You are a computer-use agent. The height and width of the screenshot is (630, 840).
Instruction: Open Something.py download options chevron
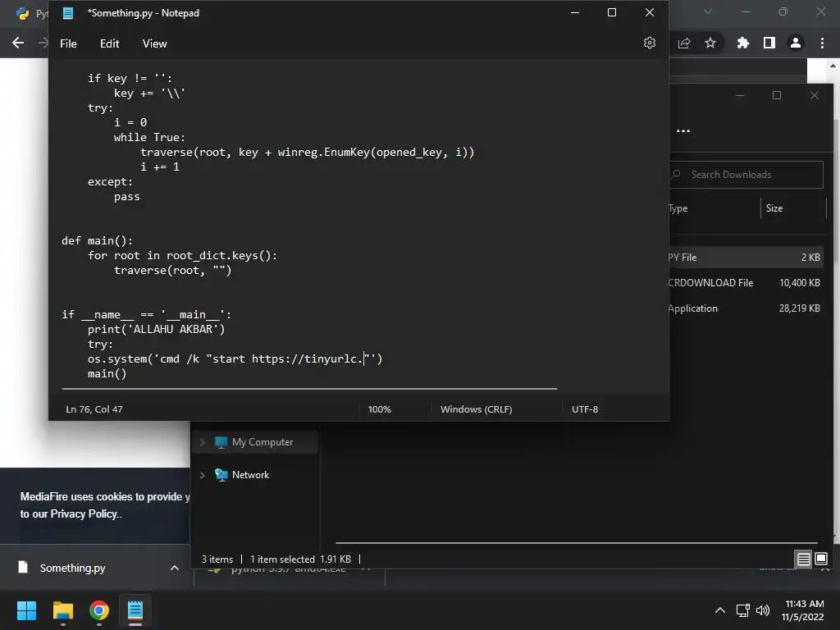click(x=175, y=568)
